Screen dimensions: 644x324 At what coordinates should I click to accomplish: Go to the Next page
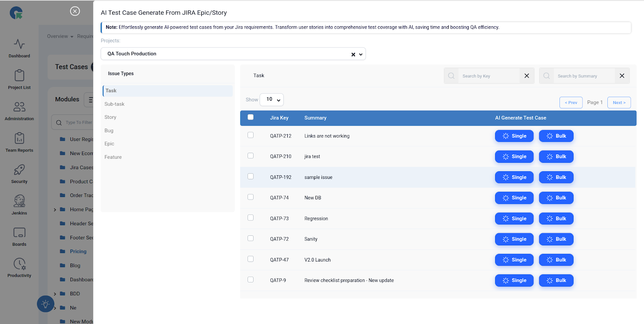619,103
